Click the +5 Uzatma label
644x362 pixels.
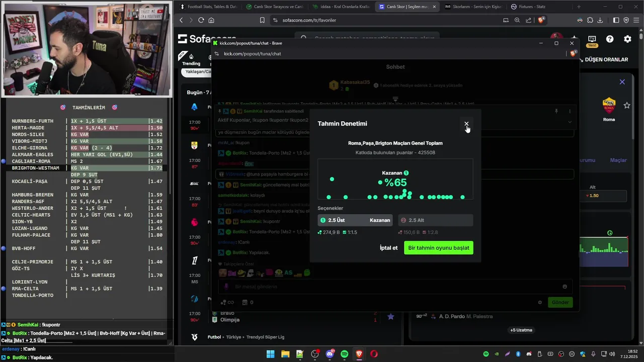pyautogui.click(x=521, y=330)
